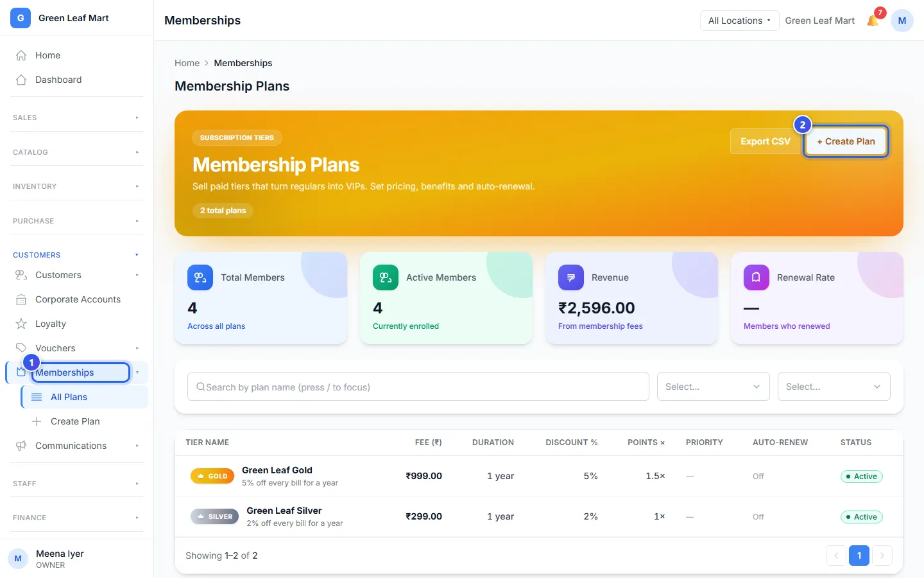Click the Home sidebar icon
The image size is (924, 578).
pyautogui.click(x=21, y=55)
